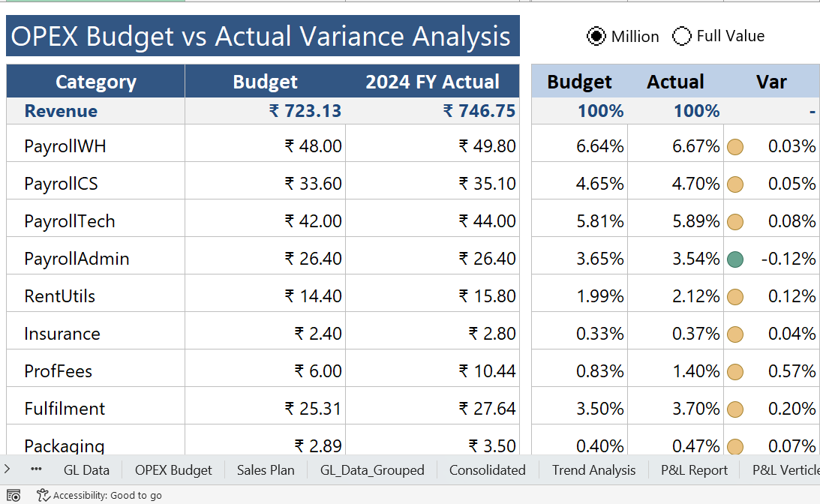The image size is (820, 504).
Task: Click the amber dot beside PayrollCS variance
Action: [x=735, y=184]
